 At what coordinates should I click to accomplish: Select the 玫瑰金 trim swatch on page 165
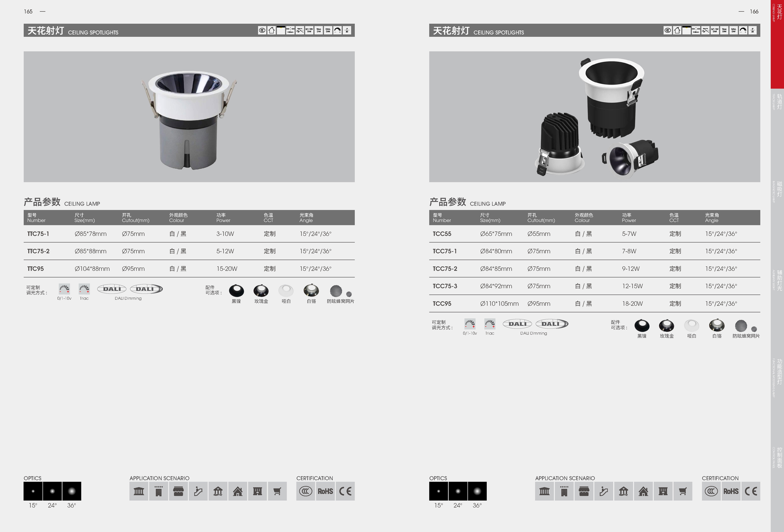click(x=261, y=291)
